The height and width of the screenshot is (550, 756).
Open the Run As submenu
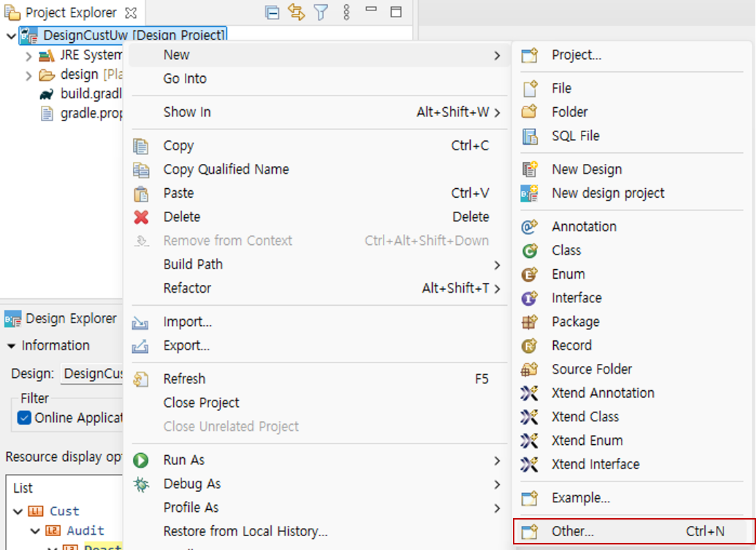(x=183, y=460)
